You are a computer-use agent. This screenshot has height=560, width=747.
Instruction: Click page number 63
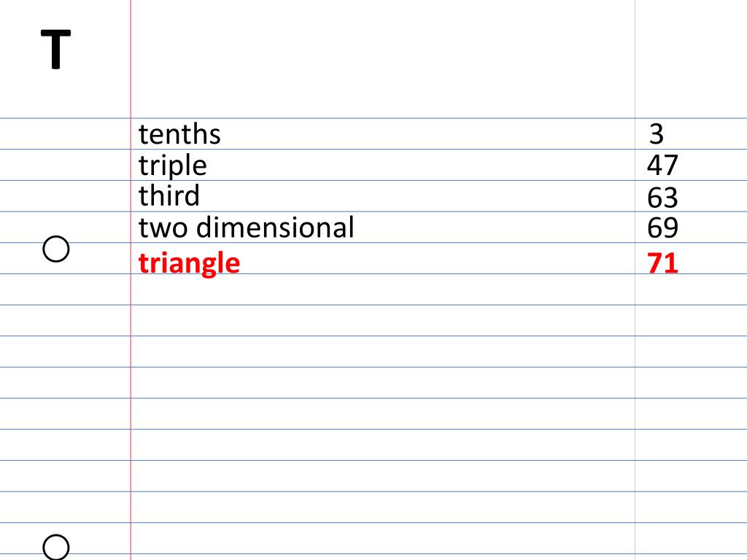click(662, 197)
